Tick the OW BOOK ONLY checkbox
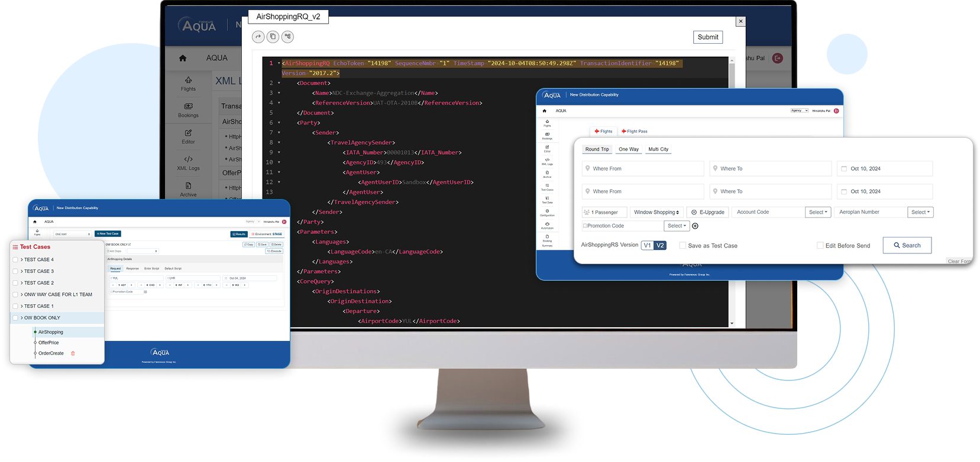 tap(15, 318)
